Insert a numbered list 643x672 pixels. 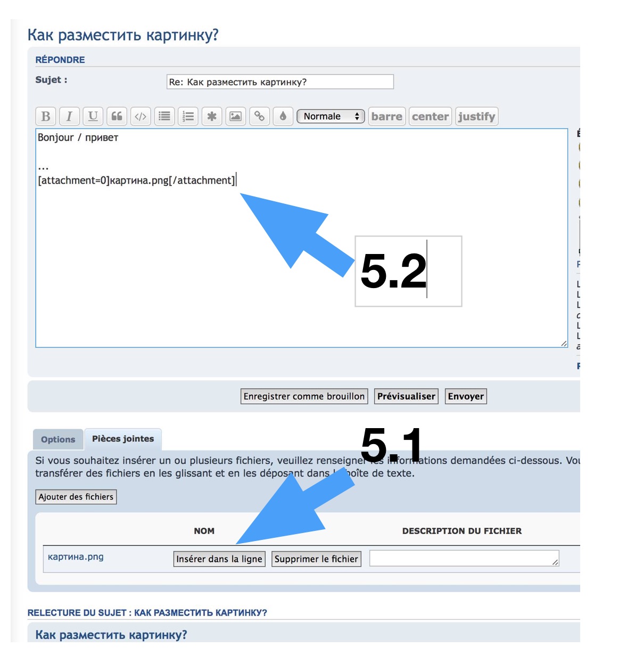pos(188,117)
